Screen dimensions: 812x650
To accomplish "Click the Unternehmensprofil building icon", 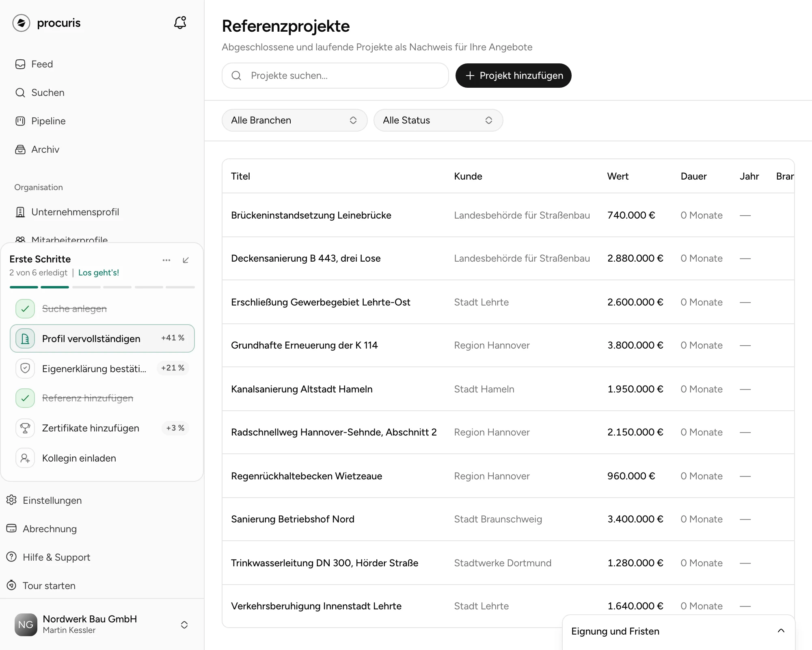I will pyautogui.click(x=20, y=212).
